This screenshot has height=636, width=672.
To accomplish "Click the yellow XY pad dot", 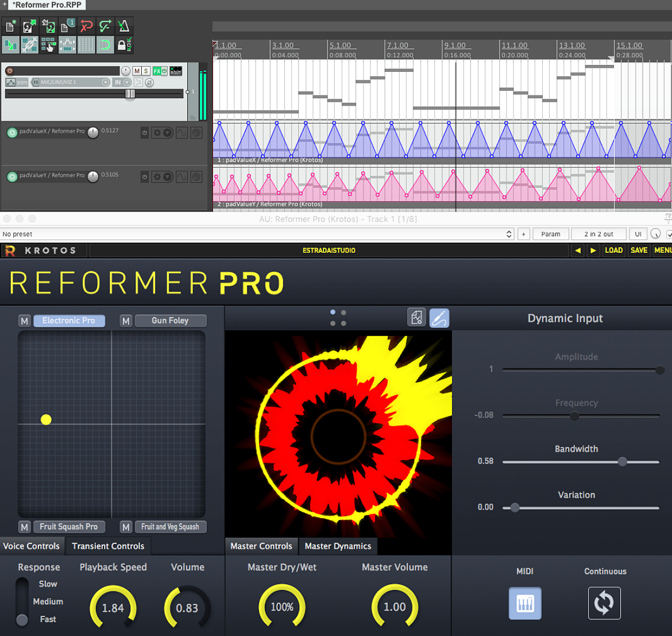I will pyautogui.click(x=46, y=419).
